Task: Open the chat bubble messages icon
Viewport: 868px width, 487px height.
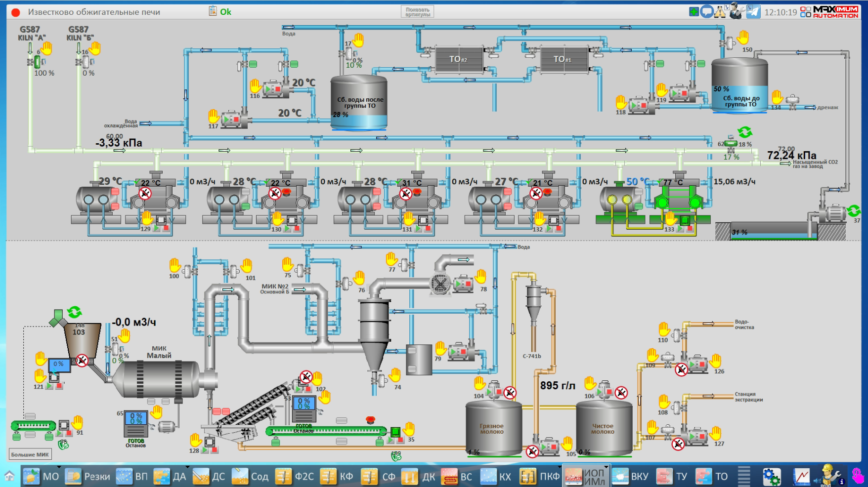Action: [707, 12]
